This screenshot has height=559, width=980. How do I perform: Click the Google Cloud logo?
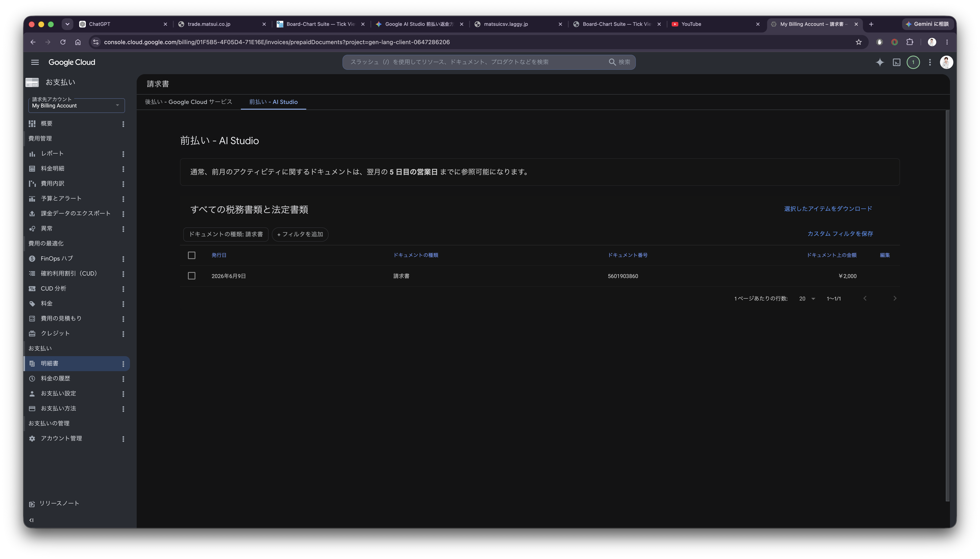tap(72, 62)
